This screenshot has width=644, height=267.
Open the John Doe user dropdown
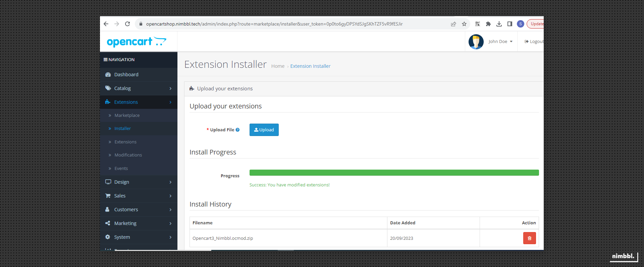click(500, 42)
